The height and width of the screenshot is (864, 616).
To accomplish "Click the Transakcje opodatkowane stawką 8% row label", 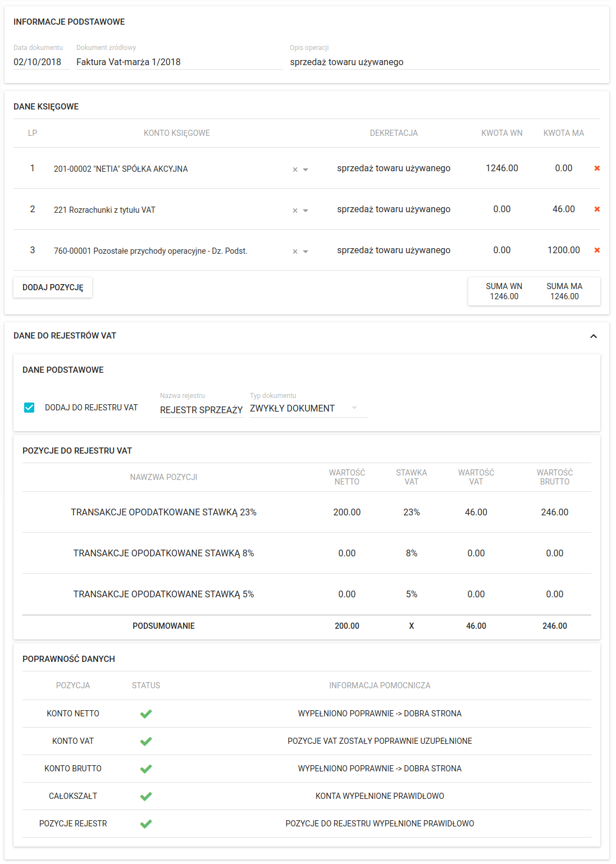I will (163, 554).
